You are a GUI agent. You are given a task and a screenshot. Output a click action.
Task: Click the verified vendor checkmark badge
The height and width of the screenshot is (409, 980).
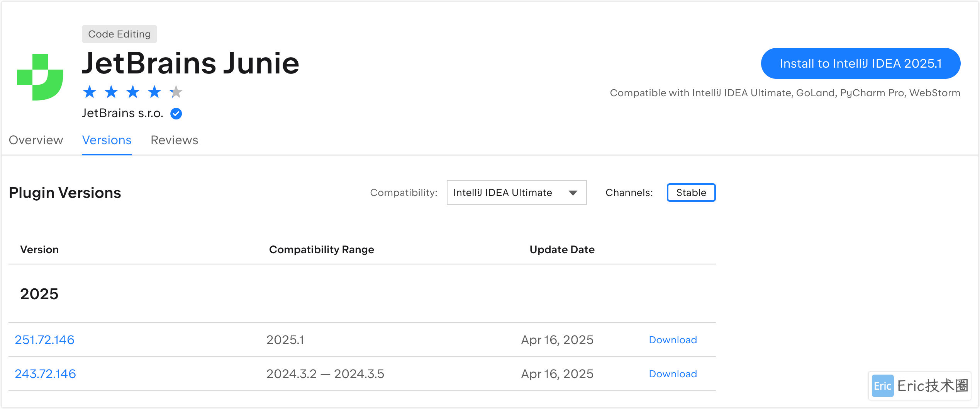(176, 114)
